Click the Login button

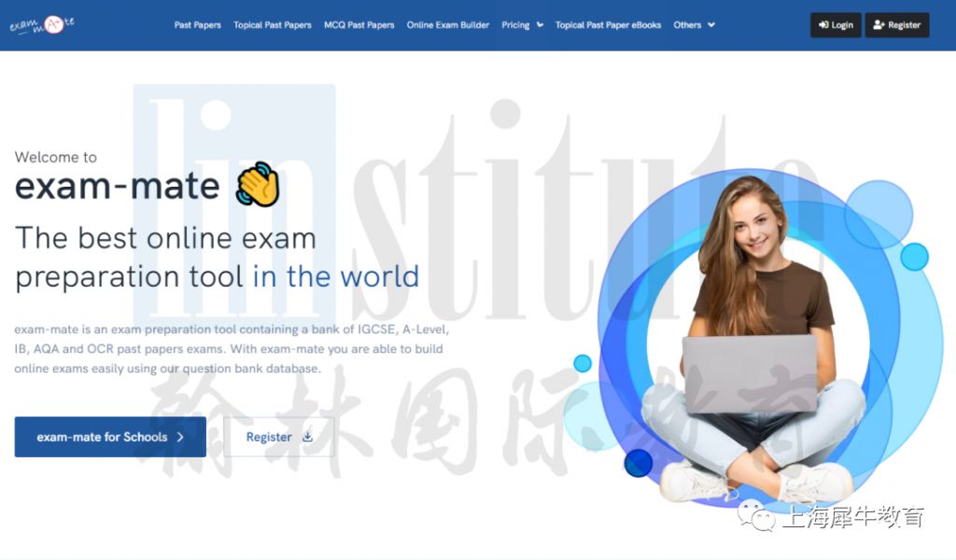[836, 25]
